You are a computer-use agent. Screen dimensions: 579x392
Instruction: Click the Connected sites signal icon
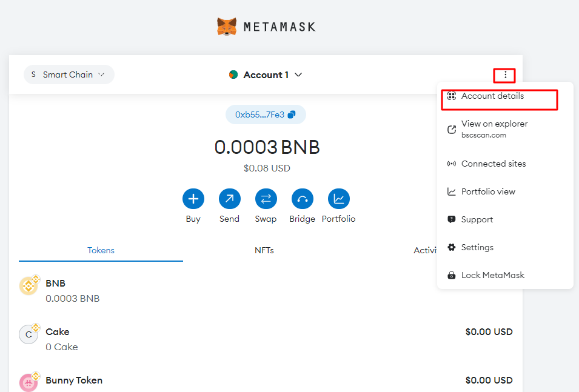451,164
